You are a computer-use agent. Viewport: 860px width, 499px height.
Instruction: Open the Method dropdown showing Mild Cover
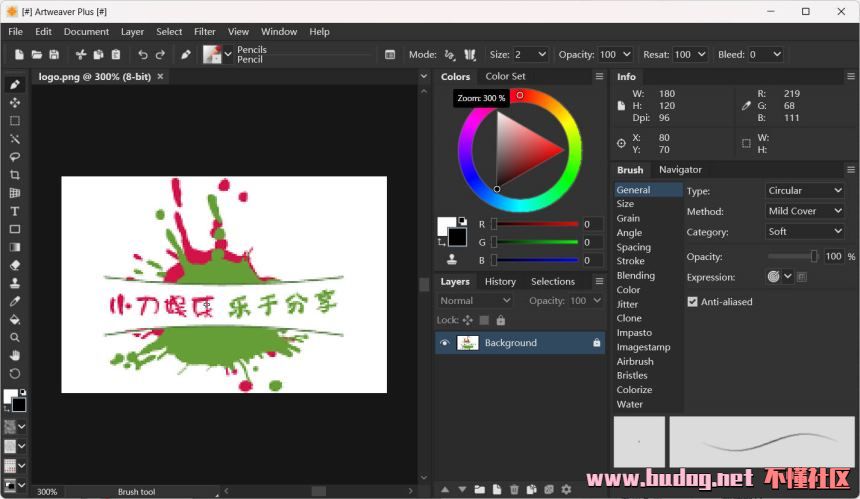(805, 211)
